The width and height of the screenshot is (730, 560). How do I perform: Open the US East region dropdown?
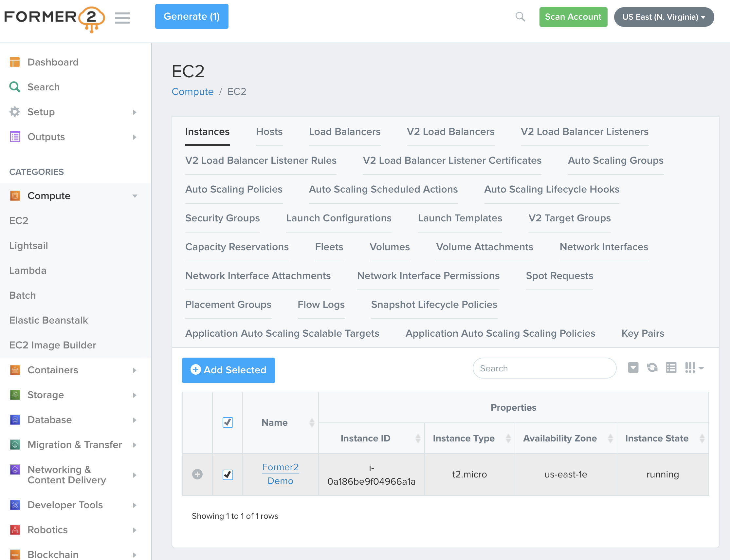click(x=663, y=17)
